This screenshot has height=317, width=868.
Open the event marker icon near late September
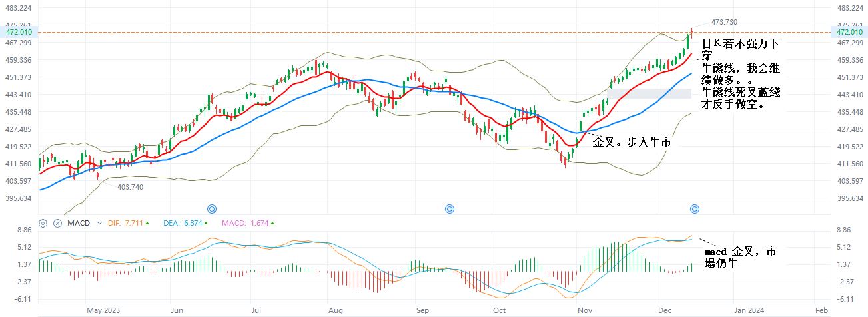tap(450, 209)
